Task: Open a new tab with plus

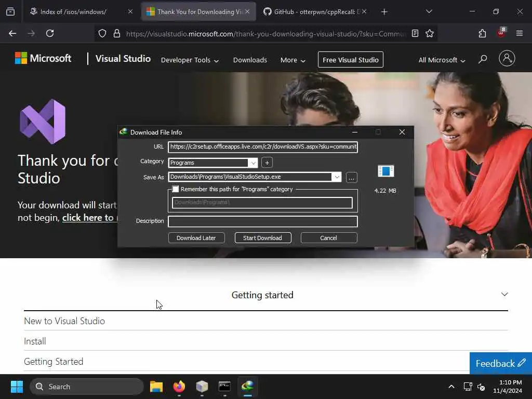Action: click(x=384, y=12)
